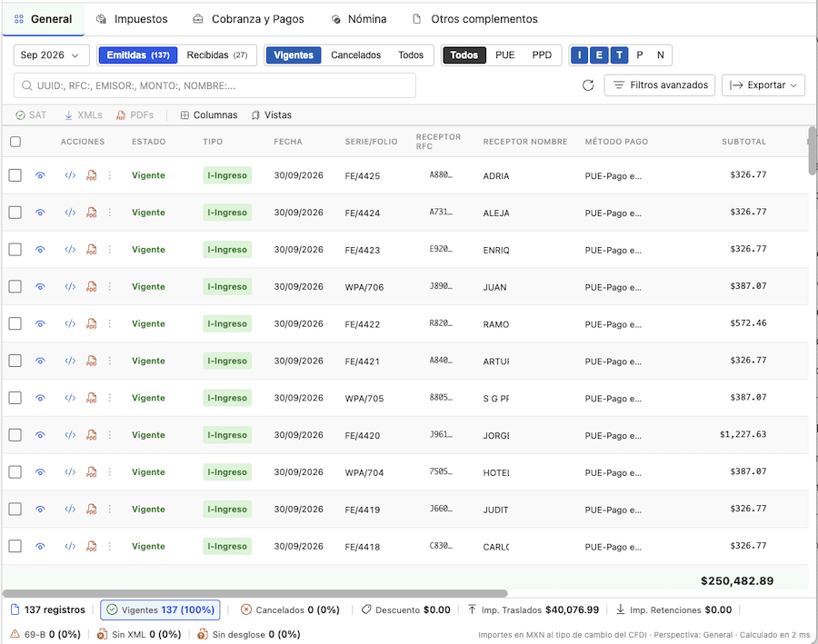The height and width of the screenshot is (644, 818).
Task: Open more actions for invoice WPA/706
Action: click(x=110, y=286)
